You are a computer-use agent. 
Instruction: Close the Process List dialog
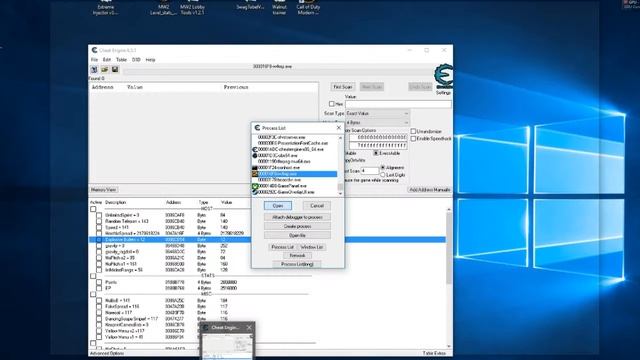(338, 128)
